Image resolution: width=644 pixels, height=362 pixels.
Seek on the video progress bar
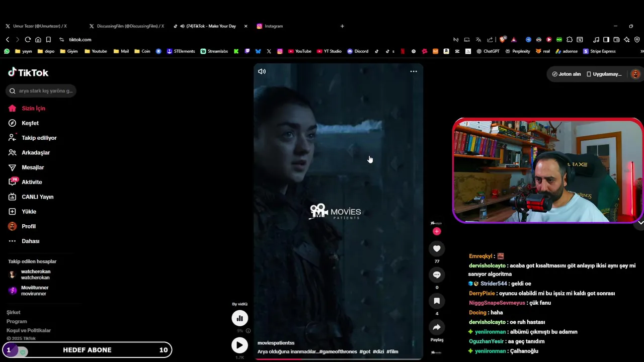pos(338,359)
